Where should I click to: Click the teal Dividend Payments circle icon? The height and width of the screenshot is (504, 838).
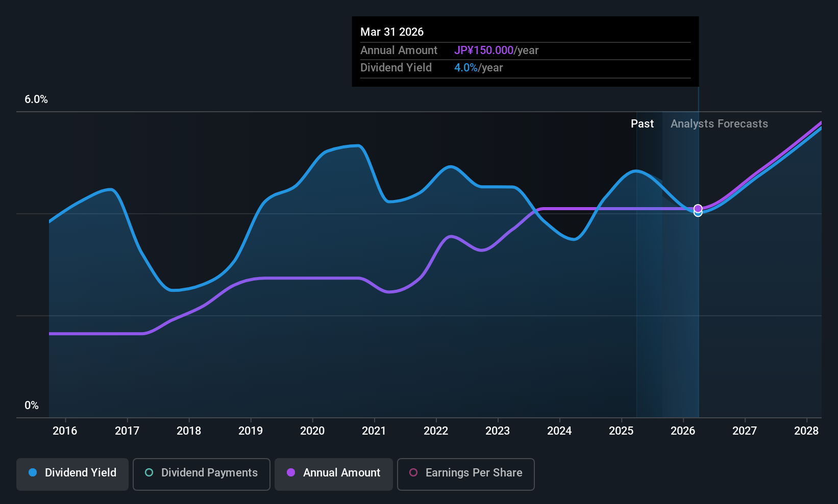pyautogui.click(x=149, y=473)
